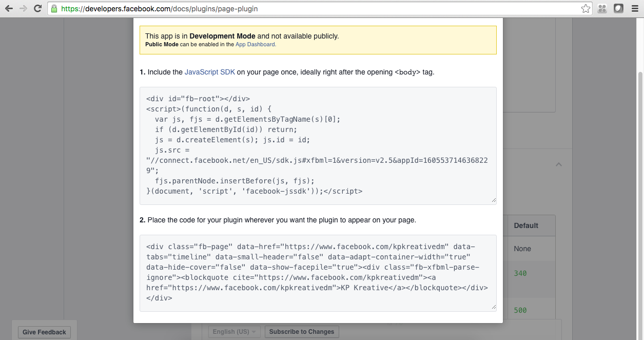Click the Default column header
Viewport: 644px width, 340px height.
point(526,225)
